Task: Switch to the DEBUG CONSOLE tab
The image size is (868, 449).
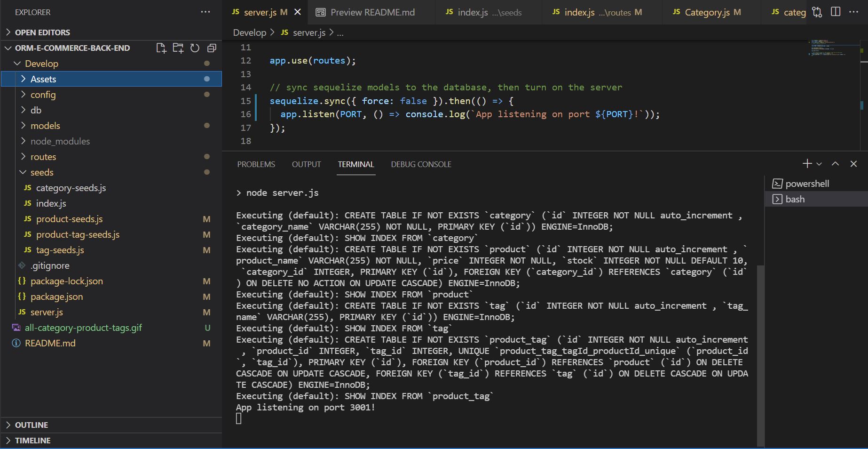Action: point(421,164)
